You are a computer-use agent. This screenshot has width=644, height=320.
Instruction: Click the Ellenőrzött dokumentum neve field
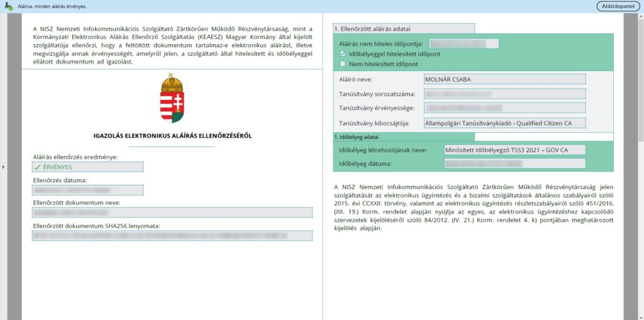click(x=172, y=212)
